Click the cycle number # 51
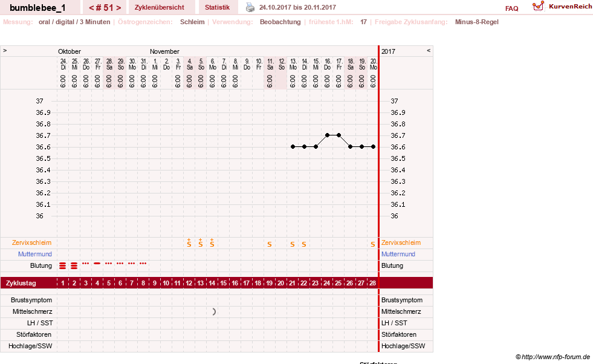593x364 pixels. tap(105, 8)
